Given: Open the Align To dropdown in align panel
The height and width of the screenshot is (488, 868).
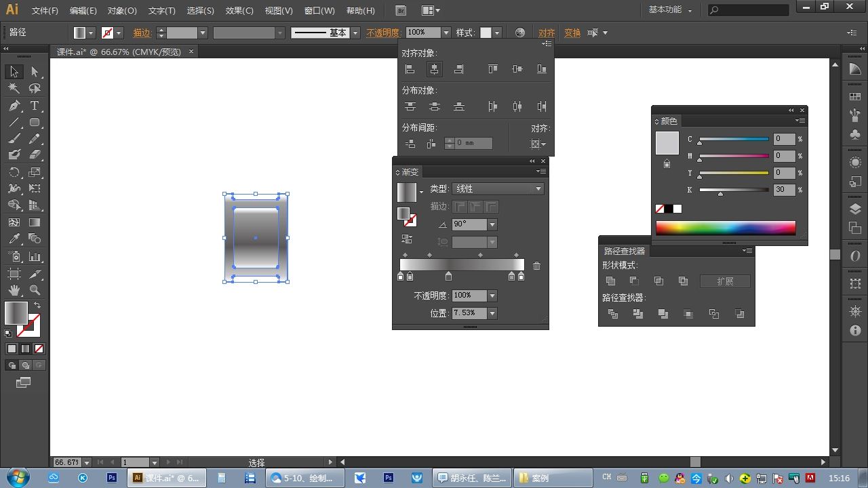Looking at the screenshot, I should 538,144.
